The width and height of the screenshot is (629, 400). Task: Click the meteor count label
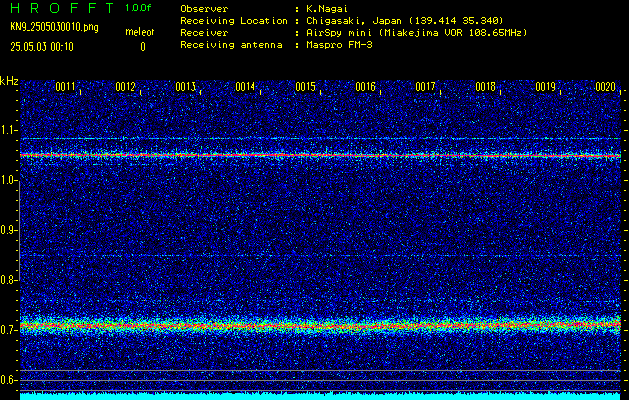(x=140, y=32)
